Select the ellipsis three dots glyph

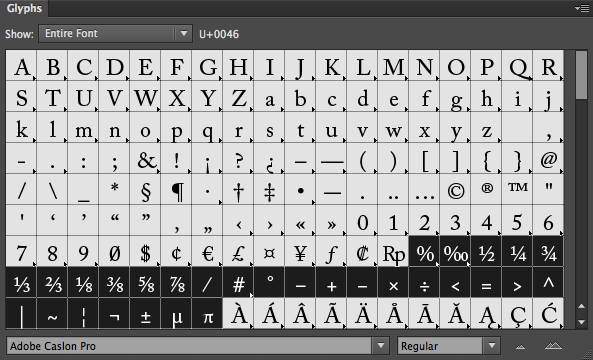(x=425, y=189)
